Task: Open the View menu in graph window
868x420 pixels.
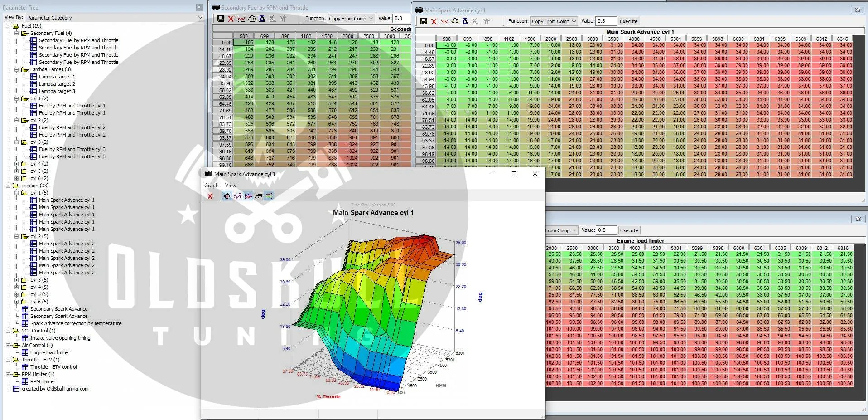Action: click(x=231, y=186)
